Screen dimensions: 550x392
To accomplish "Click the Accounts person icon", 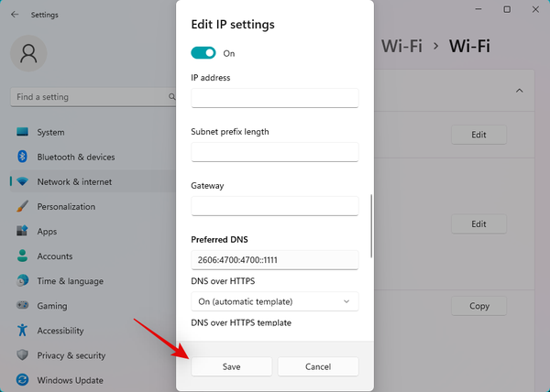I will [x=22, y=256].
